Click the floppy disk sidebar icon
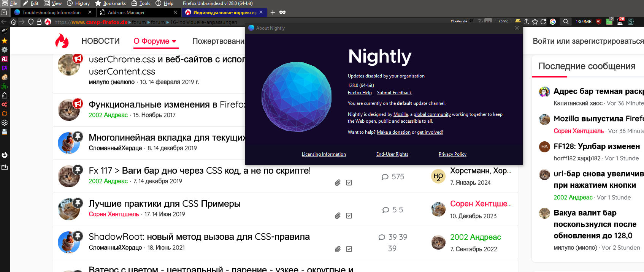 [5, 132]
